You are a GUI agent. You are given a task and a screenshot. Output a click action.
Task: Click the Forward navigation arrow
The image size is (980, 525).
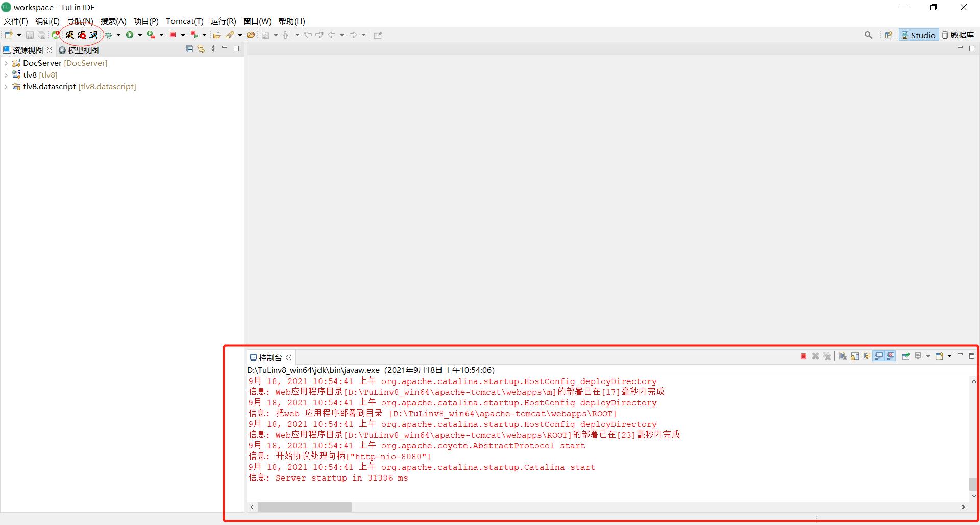pos(353,35)
